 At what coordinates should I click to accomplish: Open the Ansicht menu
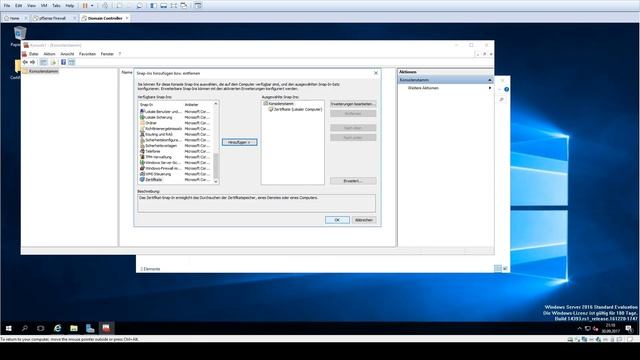pyautogui.click(x=67, y=54)
